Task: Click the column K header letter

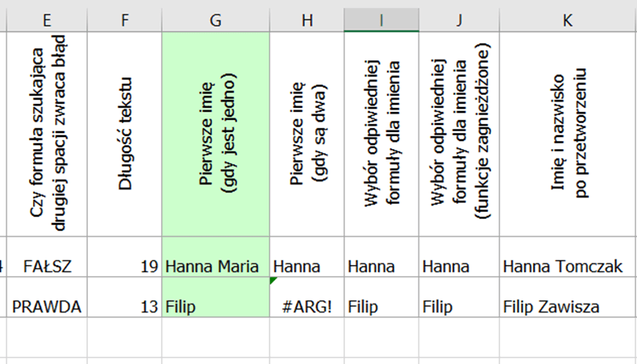Action: tap(567, 21)
